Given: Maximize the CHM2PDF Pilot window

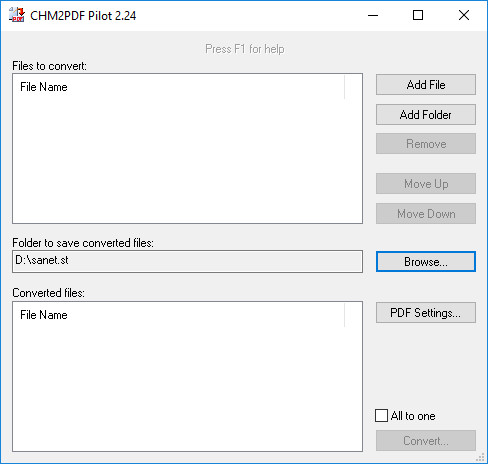Looking at the screenshot, I should [x=418, y=15].
